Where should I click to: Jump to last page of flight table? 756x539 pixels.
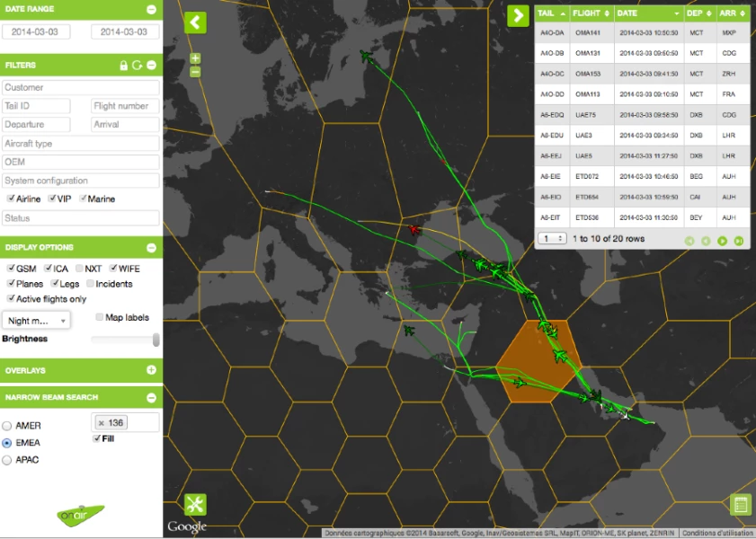738,241
